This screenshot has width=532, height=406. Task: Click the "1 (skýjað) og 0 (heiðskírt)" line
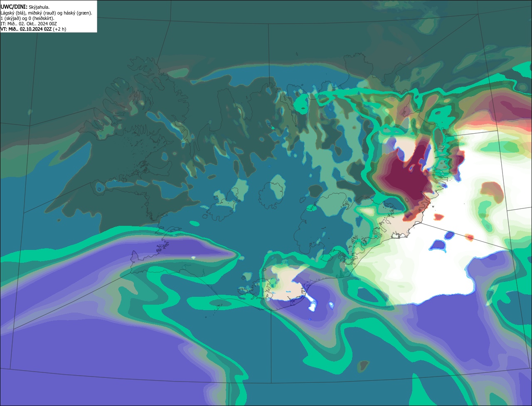[27, 18]
